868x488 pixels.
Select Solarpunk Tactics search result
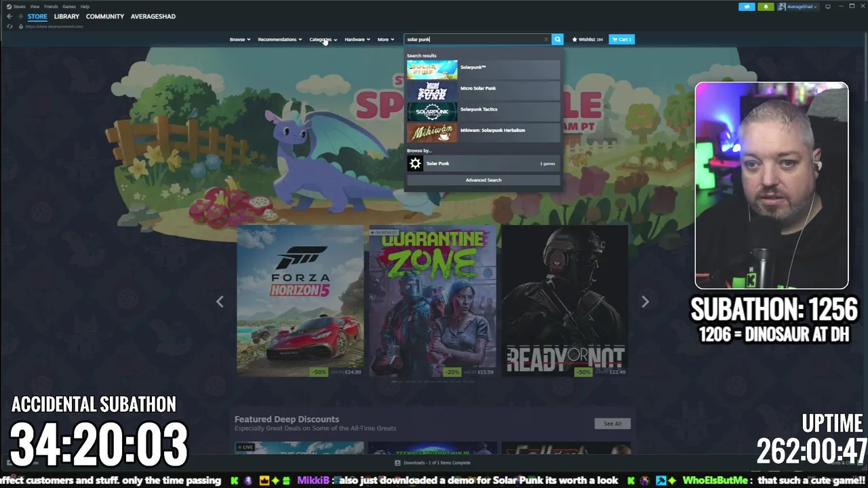pos(484,112)
